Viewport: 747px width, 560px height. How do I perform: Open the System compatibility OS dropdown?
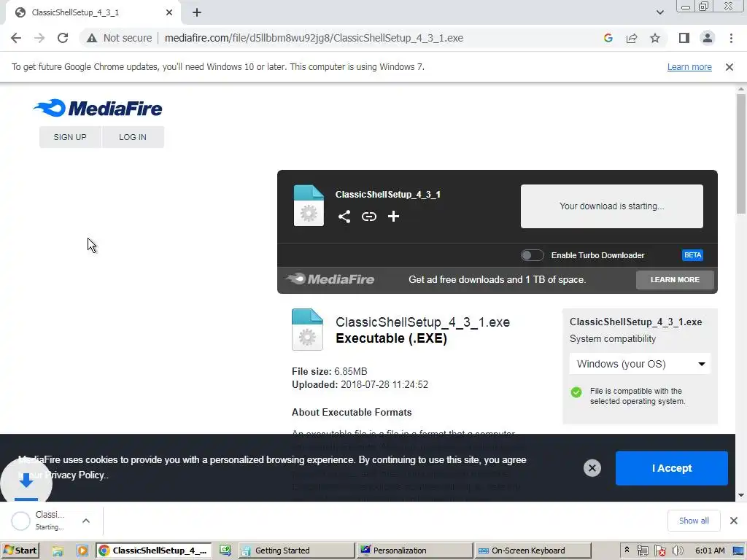pyautogui.click(x=640, y=365)
